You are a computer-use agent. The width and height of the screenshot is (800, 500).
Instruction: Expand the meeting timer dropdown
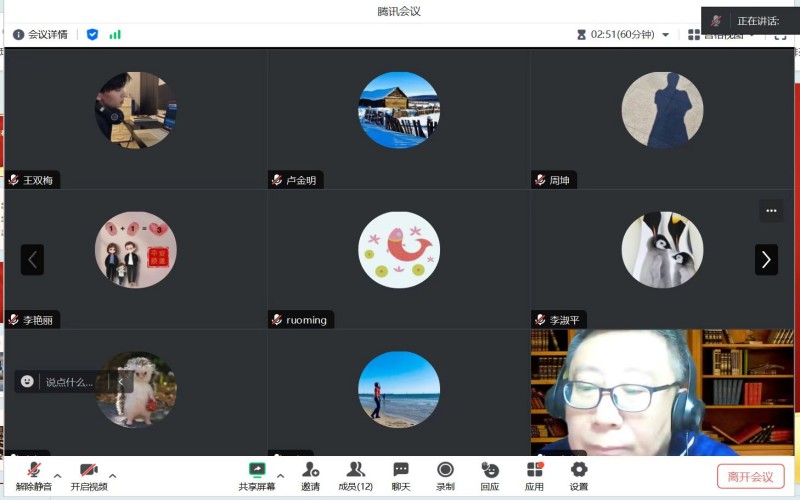click(x=666, y=34)
